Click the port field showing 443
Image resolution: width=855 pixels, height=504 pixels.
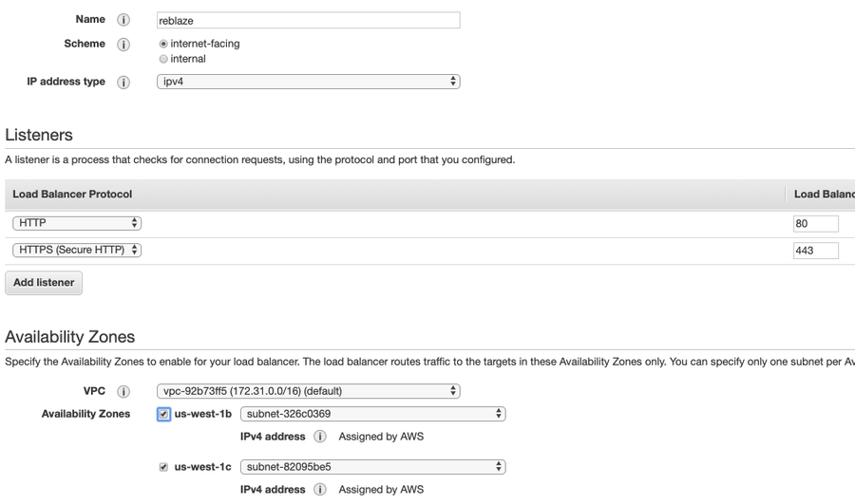pos(815,252)
